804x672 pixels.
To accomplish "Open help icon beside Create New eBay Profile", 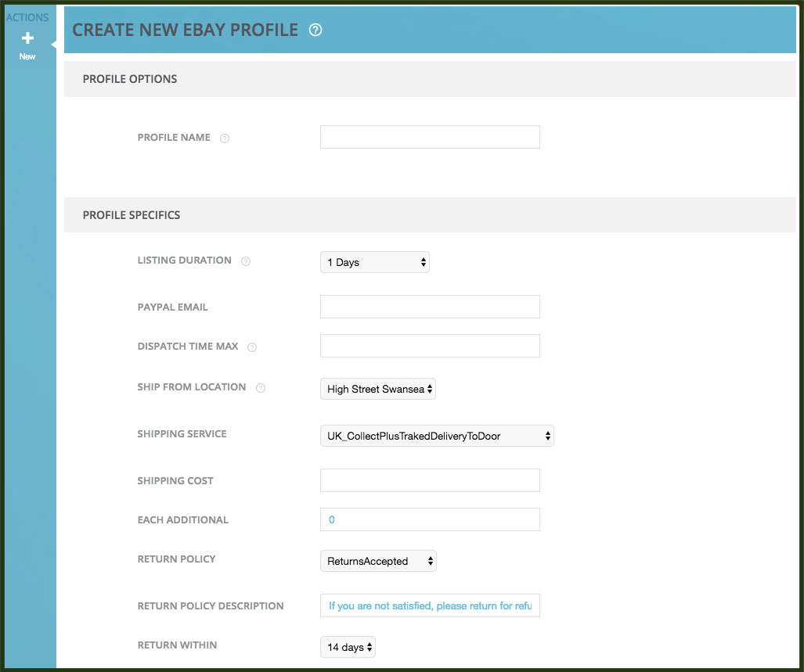I will 315,31.
